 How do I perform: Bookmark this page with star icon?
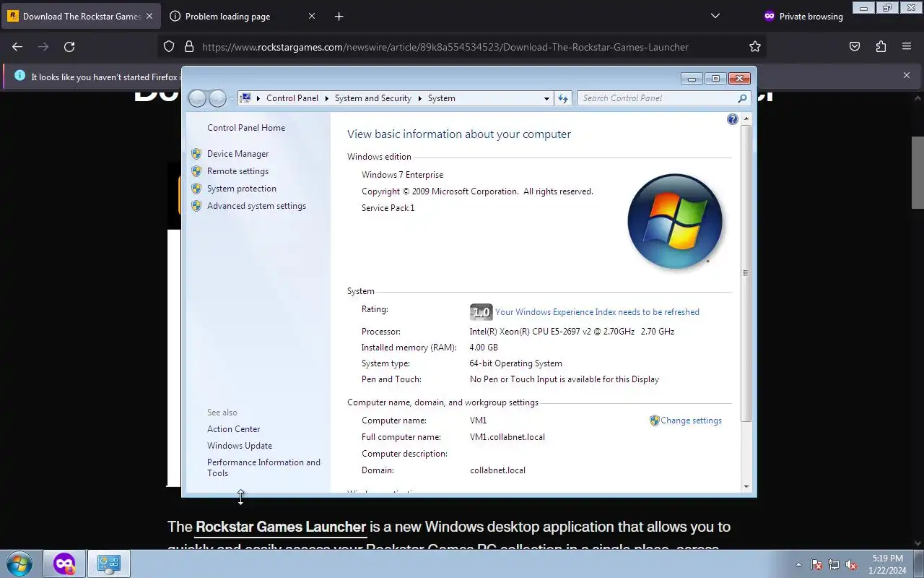coord(755,47)
